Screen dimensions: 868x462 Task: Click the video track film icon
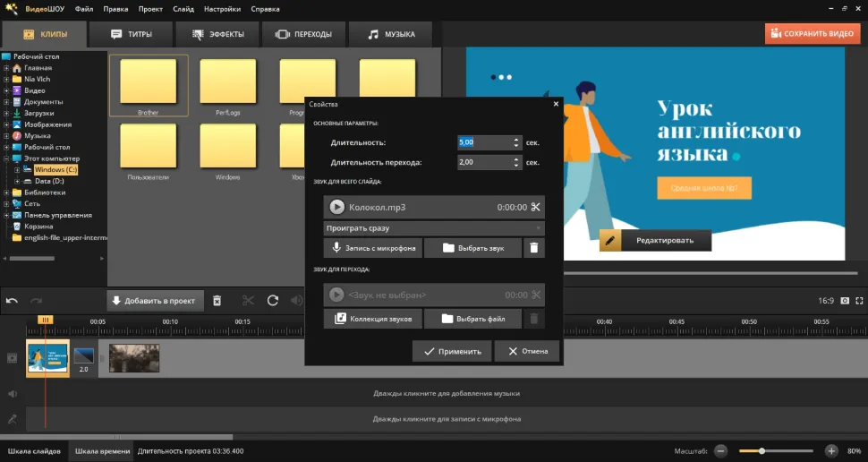click(13, 358)
